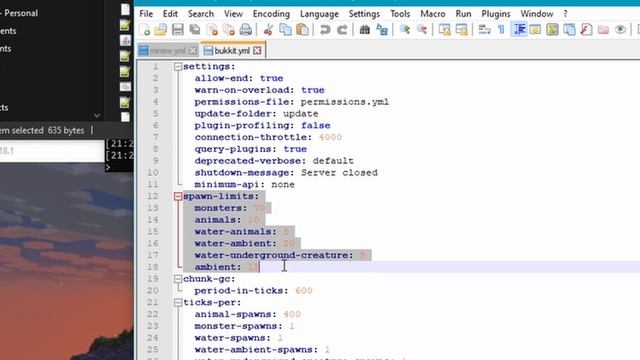Close the bukkit.yml tab with its red X
This screenshot has height=360, width=640.
point(257,50)
